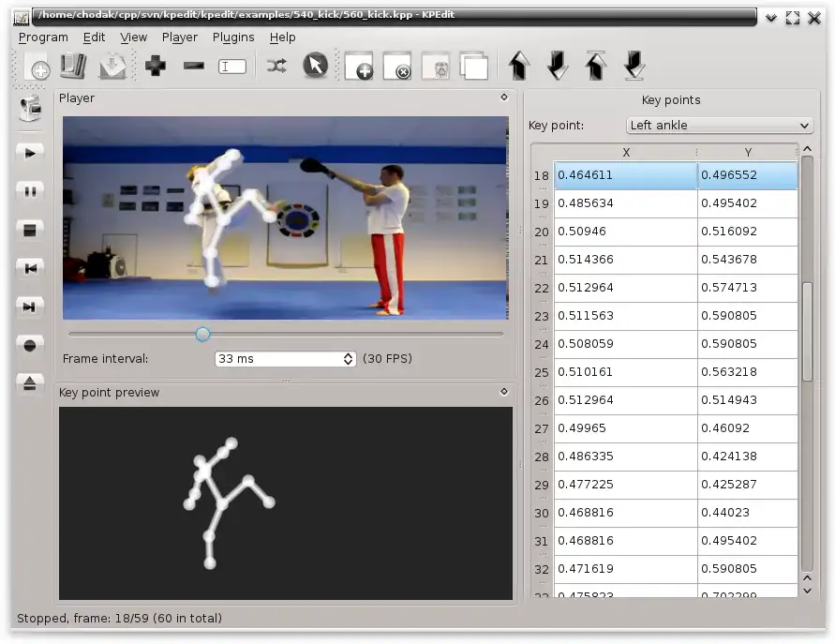Image resolution: width=835 pixels, height=644 pixels.
Task: Click the minus icon in the top toolbar
Action: [x=194, y=67]
